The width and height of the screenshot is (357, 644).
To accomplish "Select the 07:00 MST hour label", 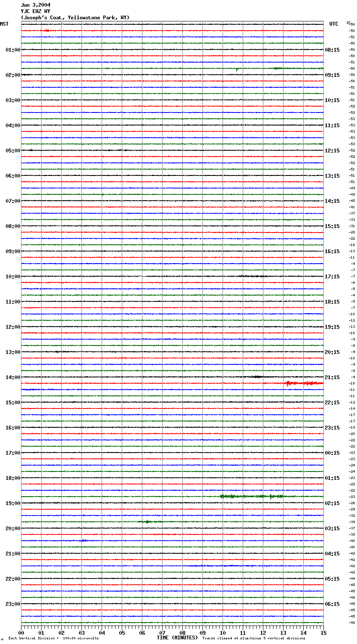I will click(13, 201).
